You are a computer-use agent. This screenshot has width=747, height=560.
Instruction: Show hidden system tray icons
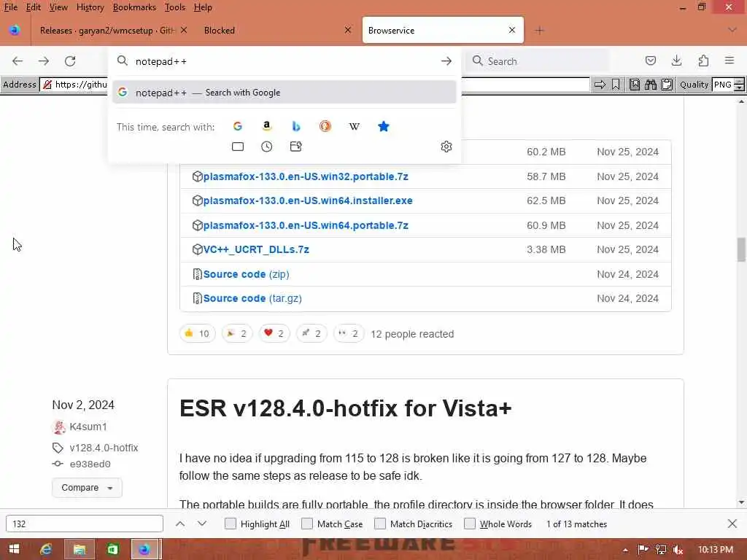(625, 550)
